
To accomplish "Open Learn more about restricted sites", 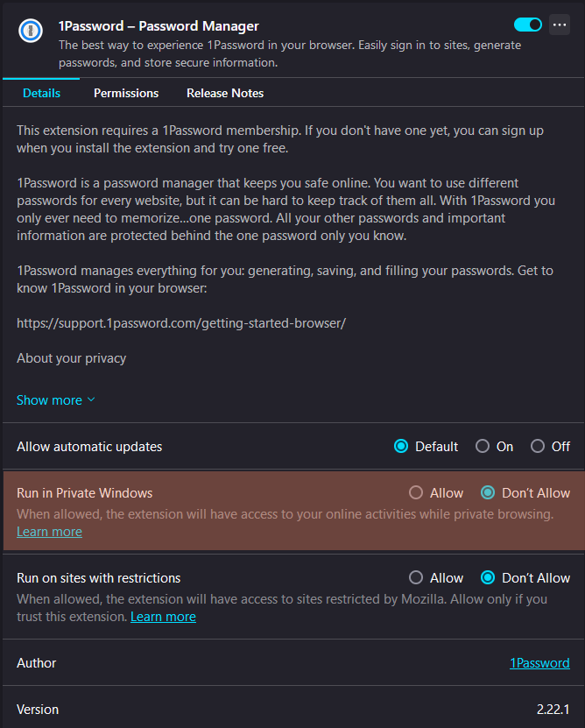I will click(163, 617).
